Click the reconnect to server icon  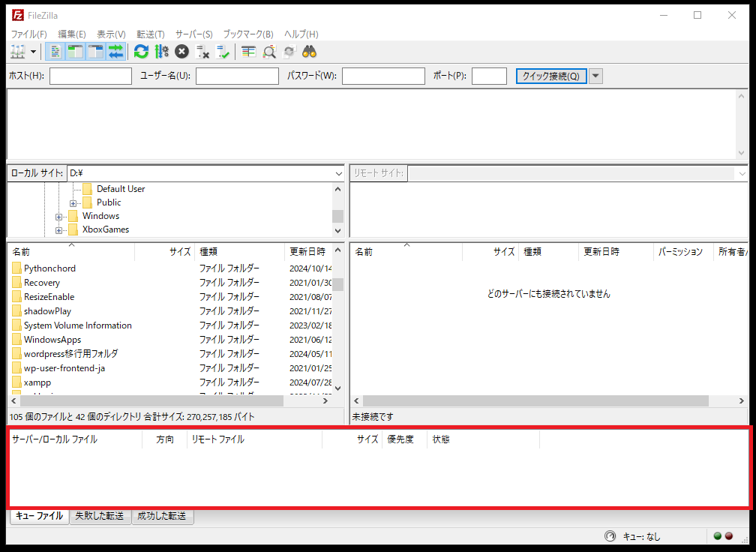[223, 52]
